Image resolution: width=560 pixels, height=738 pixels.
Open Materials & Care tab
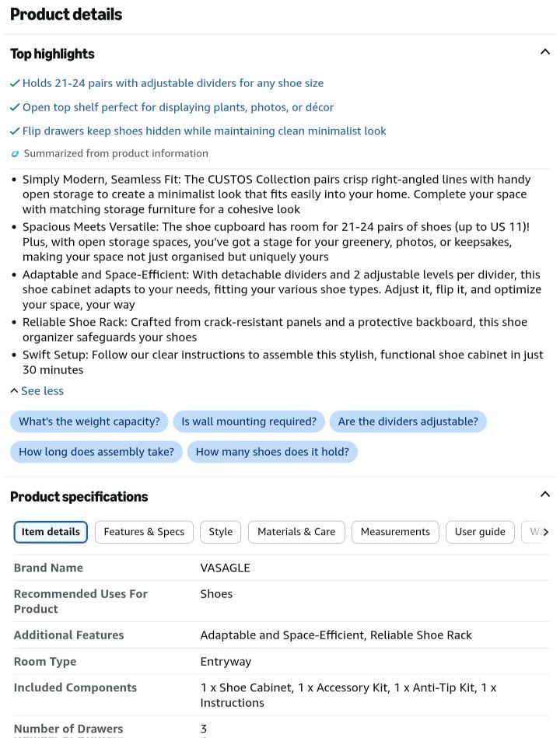(296, 532)
